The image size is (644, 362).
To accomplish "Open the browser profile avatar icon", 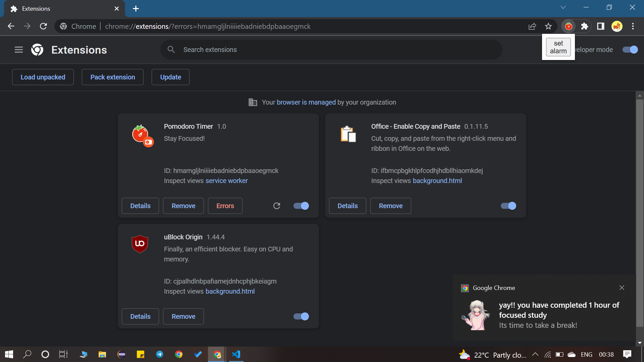I will [x=617, y=26].
